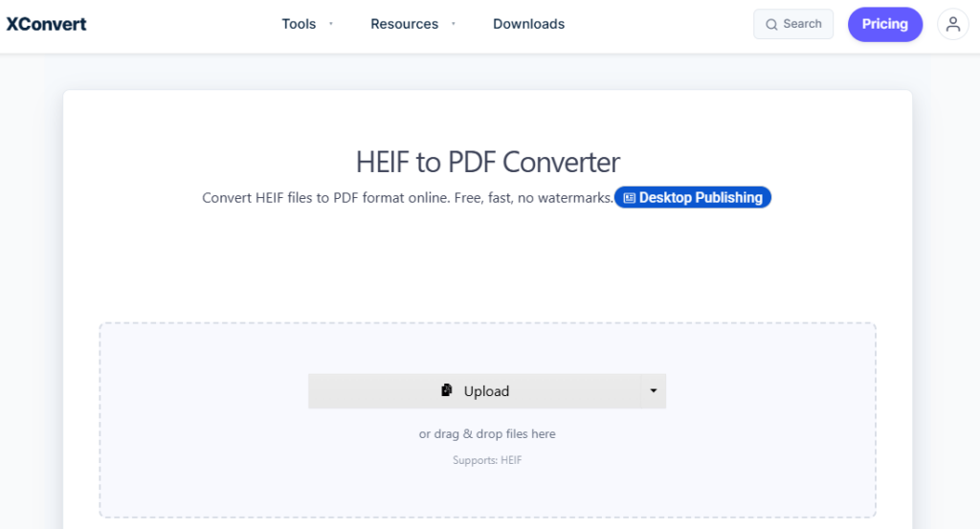Click the Search field
Image resolution: width=980 pixels, height=529 pixels.
[793, 24]
